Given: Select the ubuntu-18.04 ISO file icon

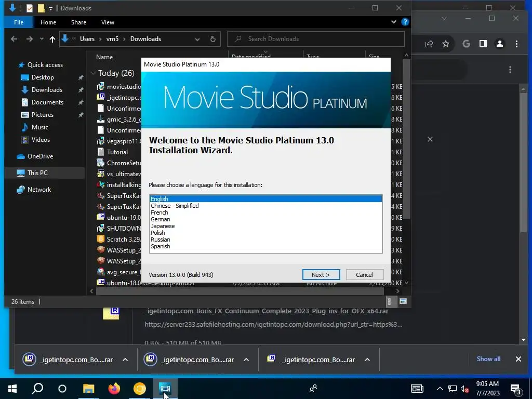Looking at the screenshot, I should (100, 283).
